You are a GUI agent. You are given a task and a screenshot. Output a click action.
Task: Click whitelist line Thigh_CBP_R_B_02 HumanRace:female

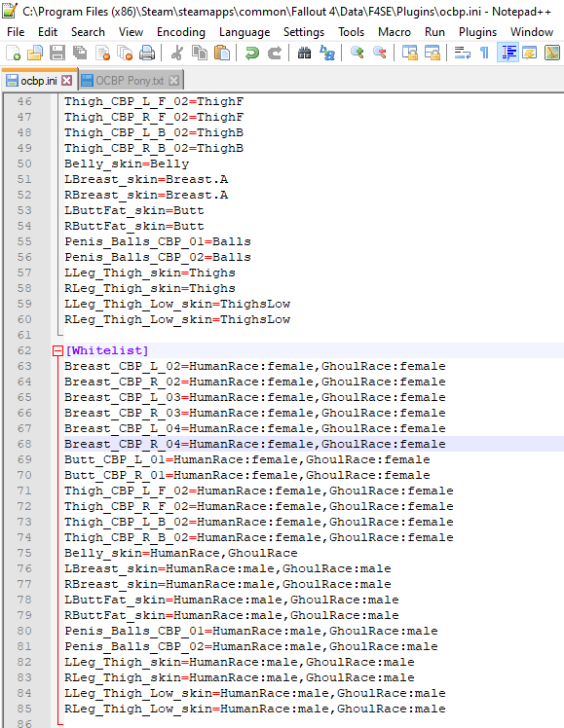point(259,537)
